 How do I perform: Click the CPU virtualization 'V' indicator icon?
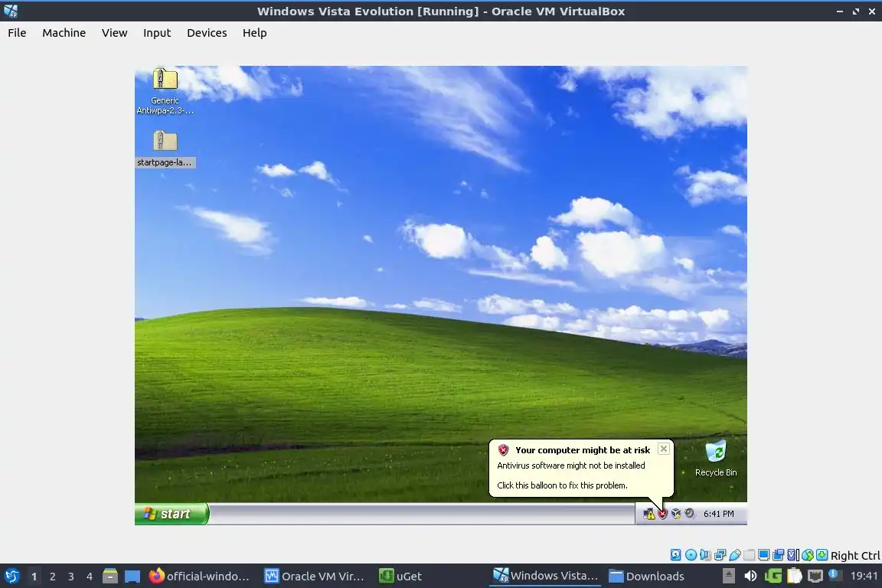(792, 555)
